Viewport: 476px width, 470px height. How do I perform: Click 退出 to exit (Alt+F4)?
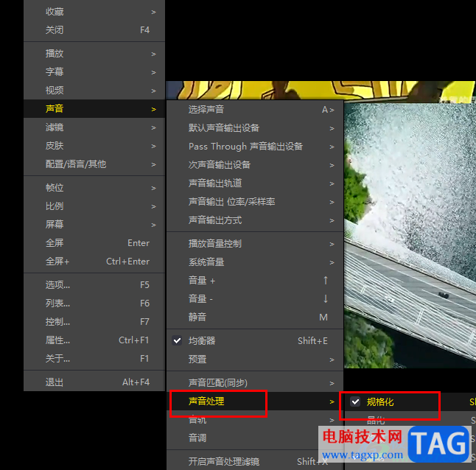point(94,382)
